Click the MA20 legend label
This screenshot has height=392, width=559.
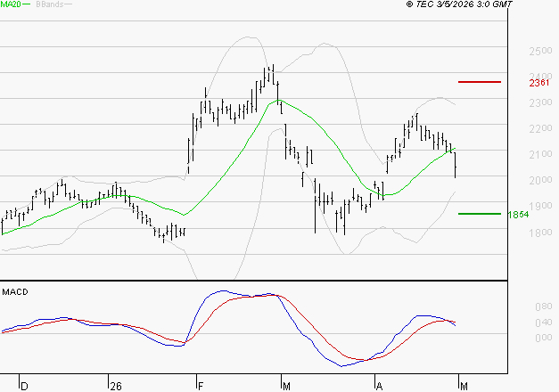(x=11, y=4)
